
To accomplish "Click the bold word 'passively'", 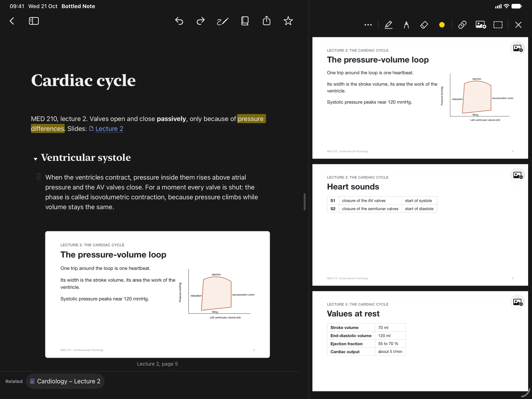I will coord(171,119).
